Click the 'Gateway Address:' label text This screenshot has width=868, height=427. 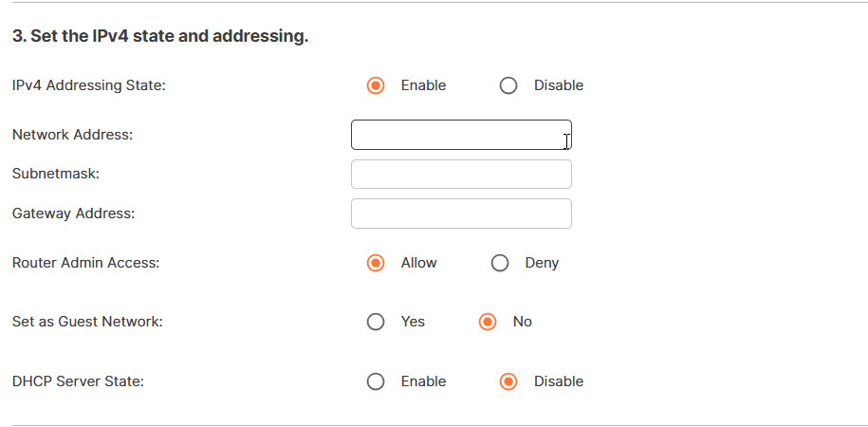coord(73,213)
